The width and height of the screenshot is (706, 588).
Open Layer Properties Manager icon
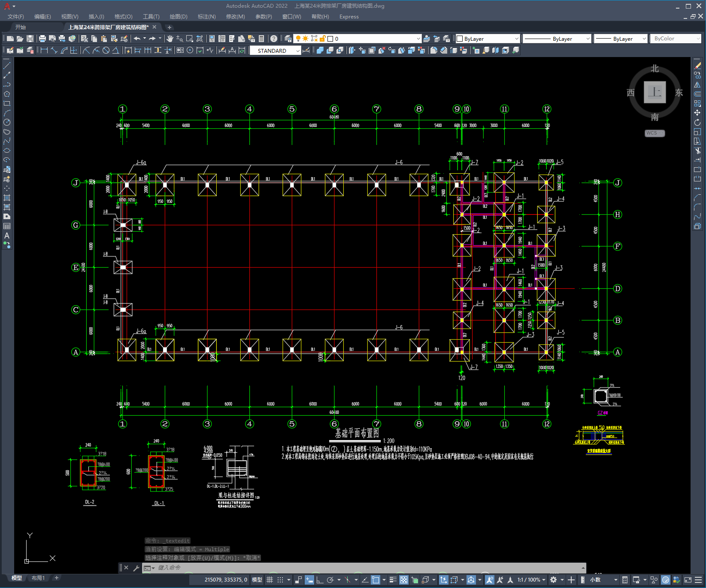pyautogui.click(x=288, y=39)
